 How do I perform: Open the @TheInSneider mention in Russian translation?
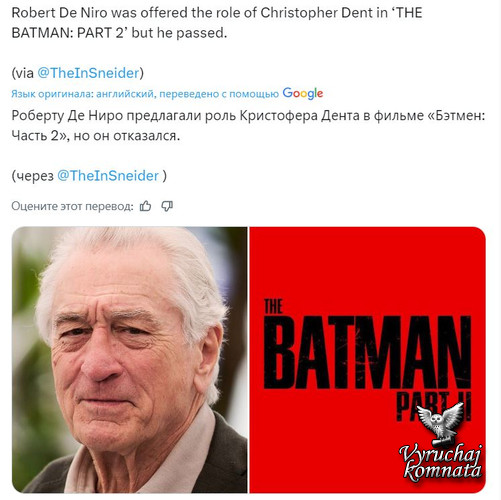tap(108, 176)
